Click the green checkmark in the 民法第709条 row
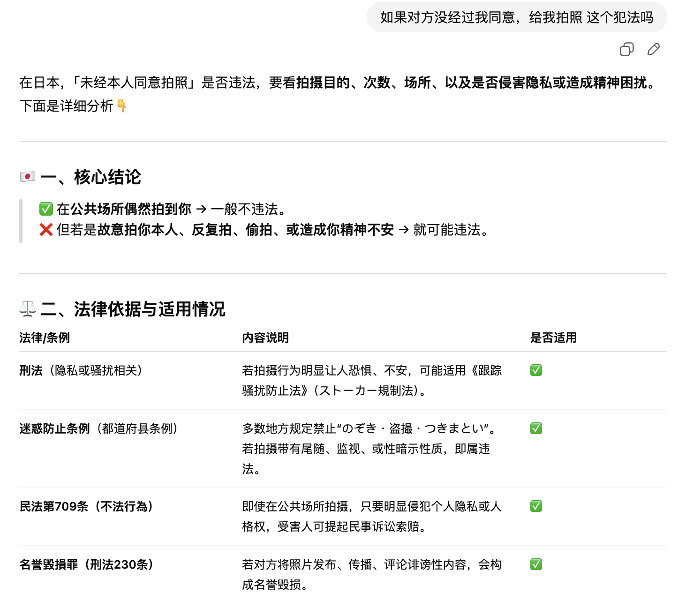 (x=536, y=506)
